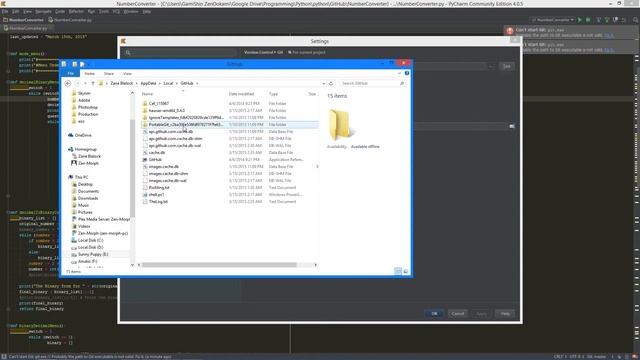This screenshot has width=640, height=360.
Task: Open PyCharm Search Everywhere magnifier icon
Action: 636,20
